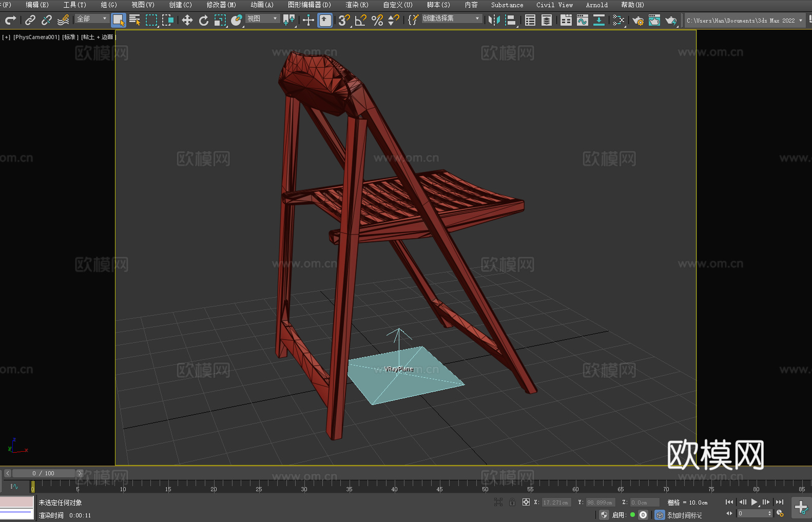The width and height of the screenshot is (812, 522).
Task: Expand the project path dropdown arrow
Action: 801,21
